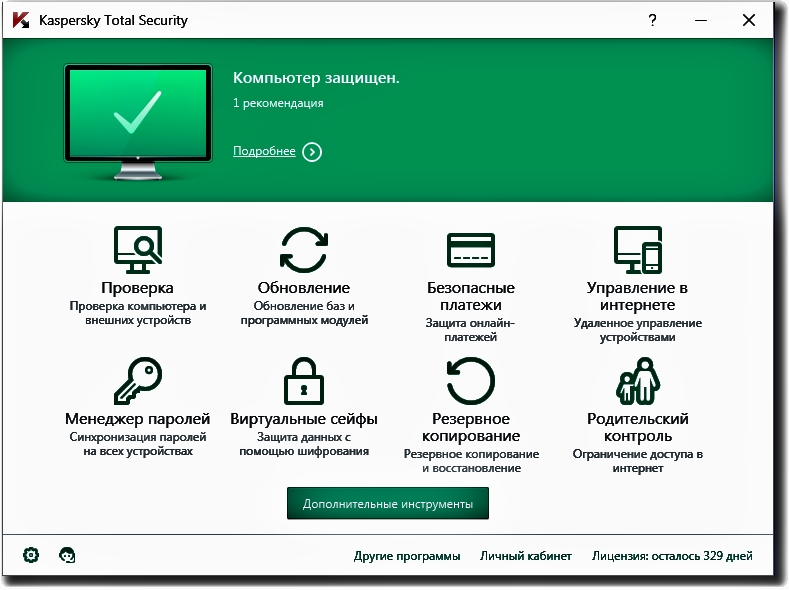Select the Управление в интернете devices icon
This screenshot has width=789, height=590.
tap(638, 249)
